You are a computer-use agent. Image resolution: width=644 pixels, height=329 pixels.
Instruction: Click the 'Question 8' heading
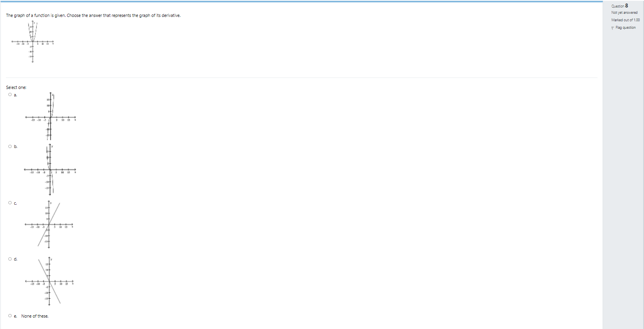(x=620, y=6)
